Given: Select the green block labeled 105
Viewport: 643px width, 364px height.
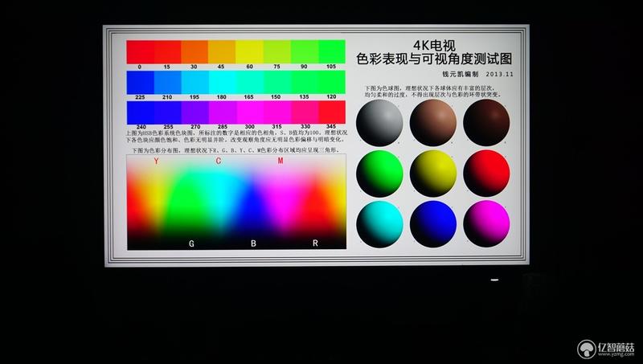Looking at the screenshot, I should (x=332, y=51).
